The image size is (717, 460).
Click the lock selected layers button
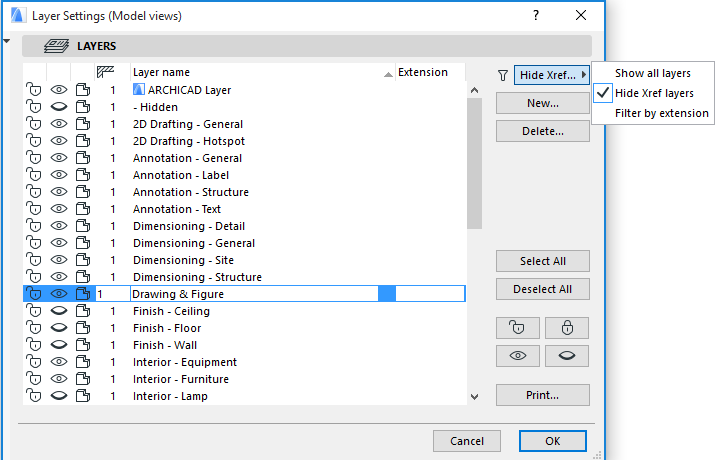[566, 328]
